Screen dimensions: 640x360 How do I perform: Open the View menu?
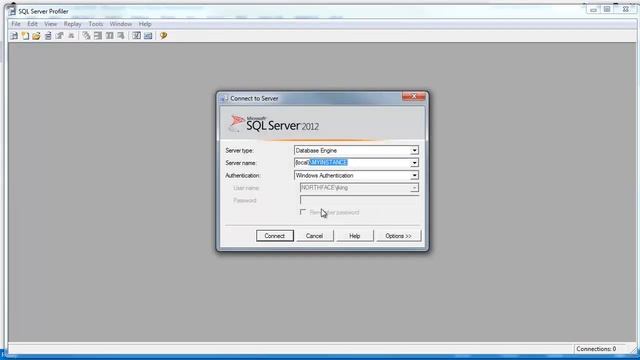point(51,24)
